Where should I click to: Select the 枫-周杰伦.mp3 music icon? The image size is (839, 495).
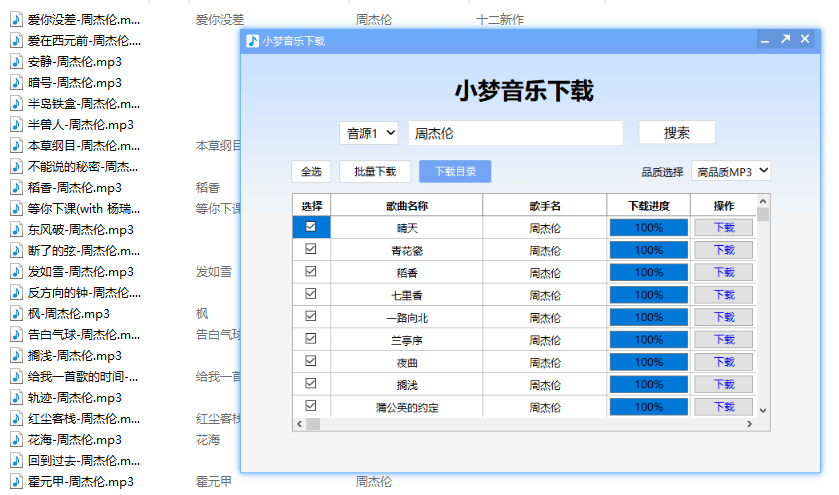pos(16,313)
